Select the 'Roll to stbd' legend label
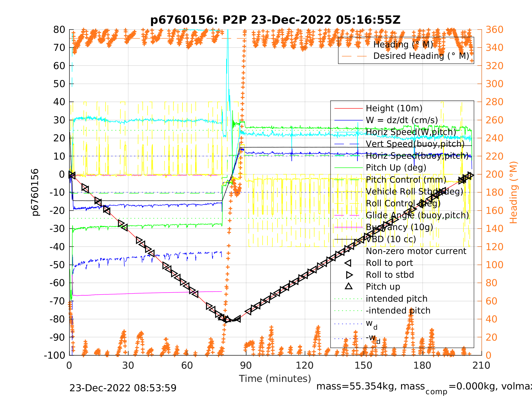Viewport: 532px width, 399px height. (390, 275)
